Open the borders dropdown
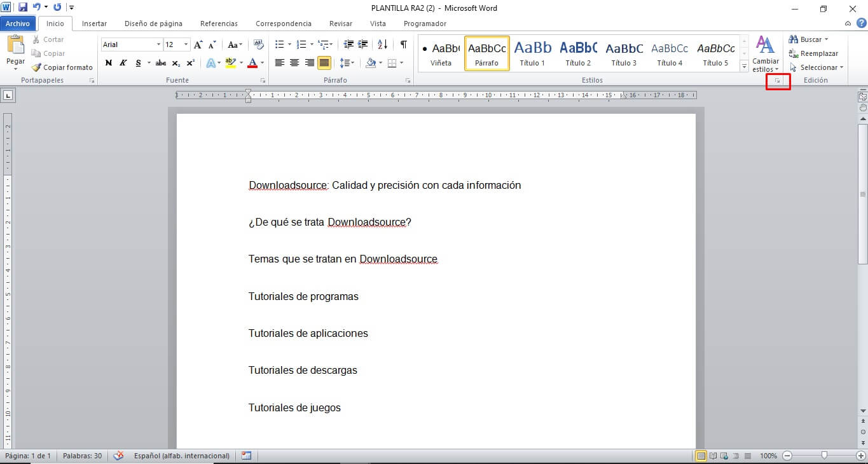 pyautogui.click(x=400, y=63)
